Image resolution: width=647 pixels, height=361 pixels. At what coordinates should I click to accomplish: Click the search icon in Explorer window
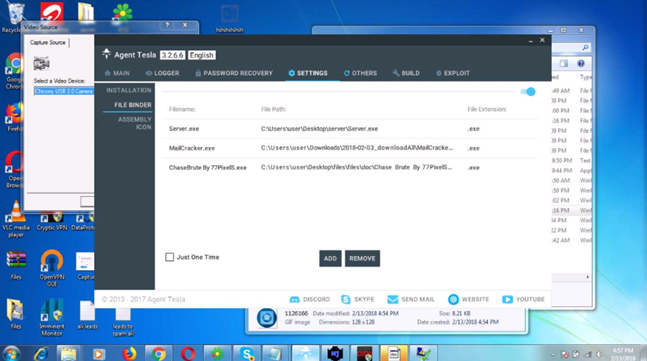tap(585, 47)
